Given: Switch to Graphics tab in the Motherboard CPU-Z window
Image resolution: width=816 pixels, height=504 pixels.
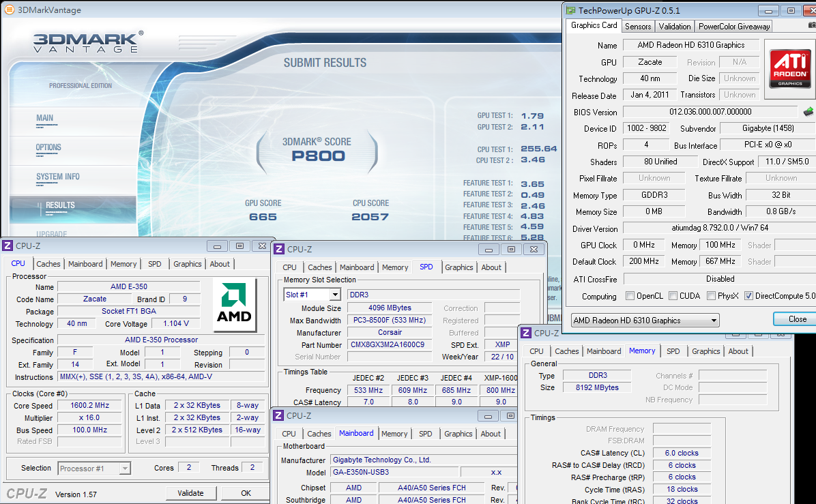Looking at the screenshot, I should pos(458,434).
